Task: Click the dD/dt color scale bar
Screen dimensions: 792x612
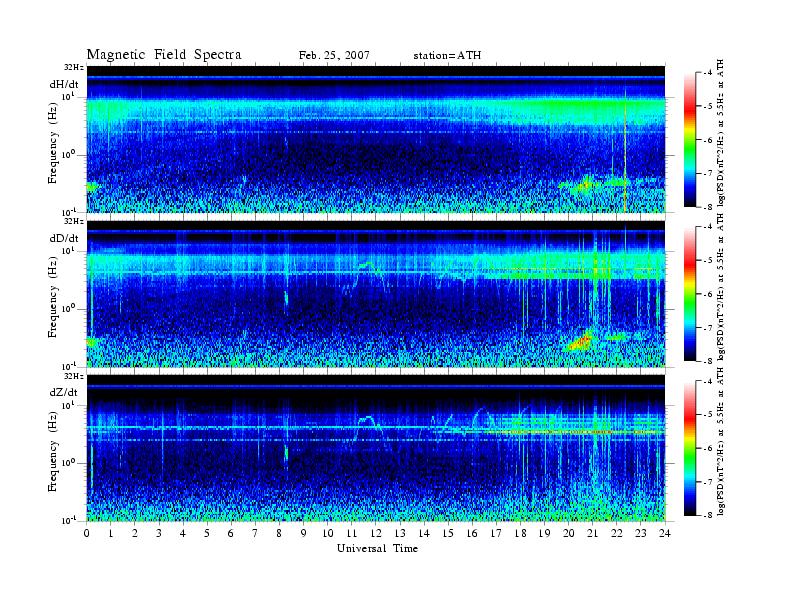Action: click(689, 294)
